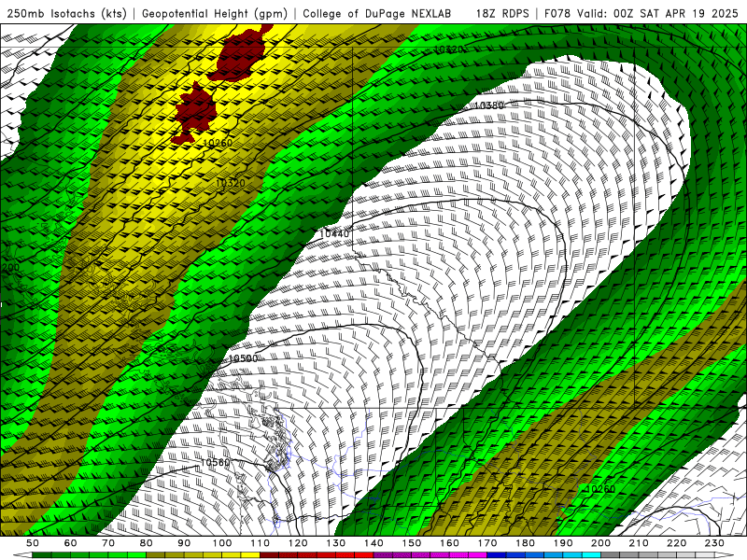Viewport: 747px width, 560px height.
Task: Click the 170 knot colorbar label
Action: point(487,543)
